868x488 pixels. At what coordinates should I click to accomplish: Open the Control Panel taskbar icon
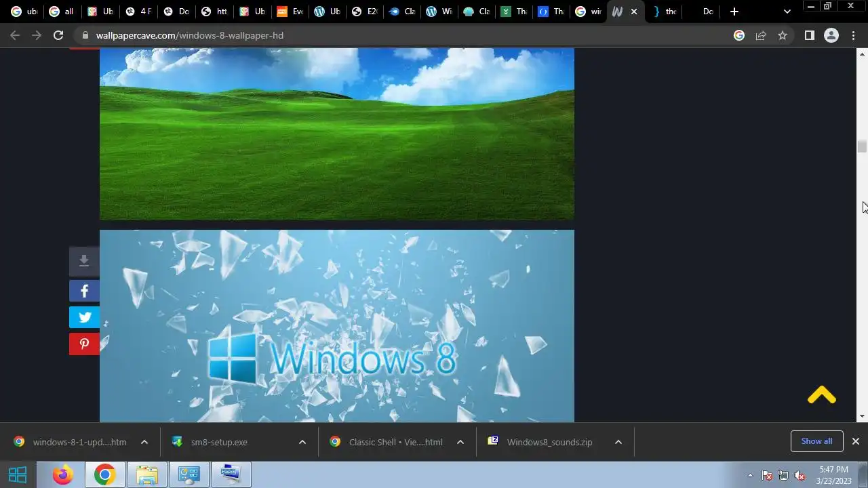[x=189, y=474]
